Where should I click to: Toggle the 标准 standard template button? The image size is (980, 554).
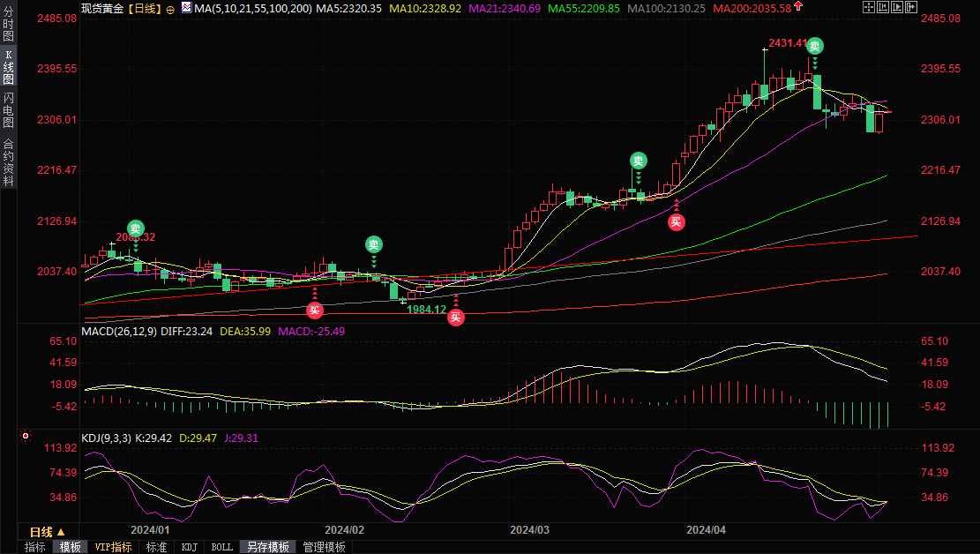click(156, 547)
